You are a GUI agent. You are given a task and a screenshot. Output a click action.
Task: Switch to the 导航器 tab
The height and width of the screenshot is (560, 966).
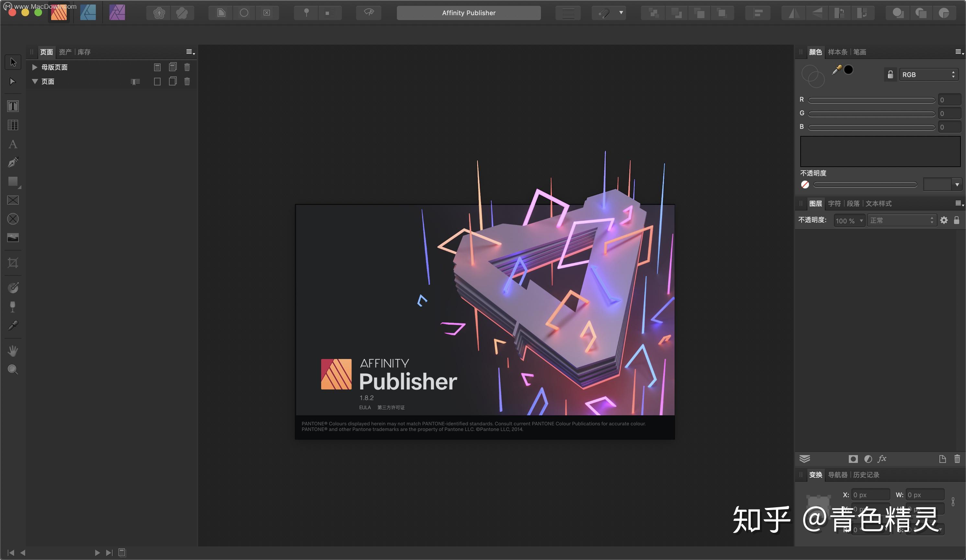[837, 475]
